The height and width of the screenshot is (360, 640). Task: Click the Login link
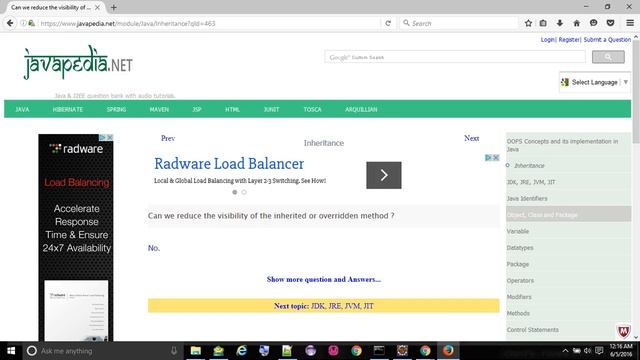point(547,40)
